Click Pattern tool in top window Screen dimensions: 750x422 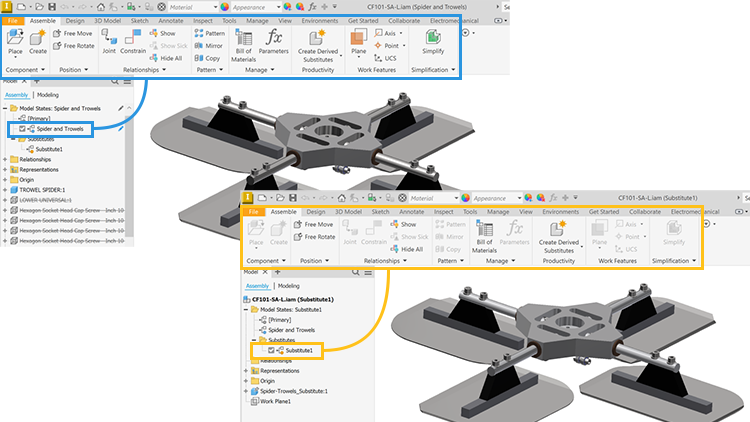tap(210, 33)
